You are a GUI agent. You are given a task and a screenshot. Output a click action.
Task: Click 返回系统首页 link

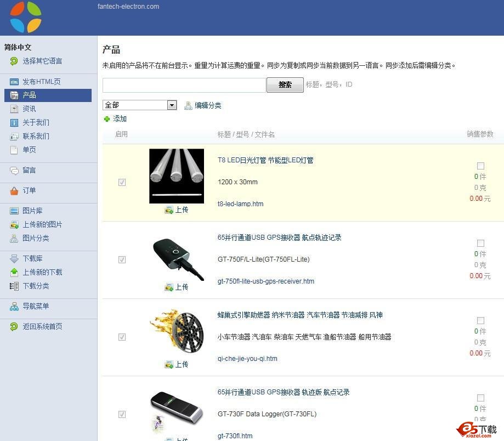click(x=42, y=327)
